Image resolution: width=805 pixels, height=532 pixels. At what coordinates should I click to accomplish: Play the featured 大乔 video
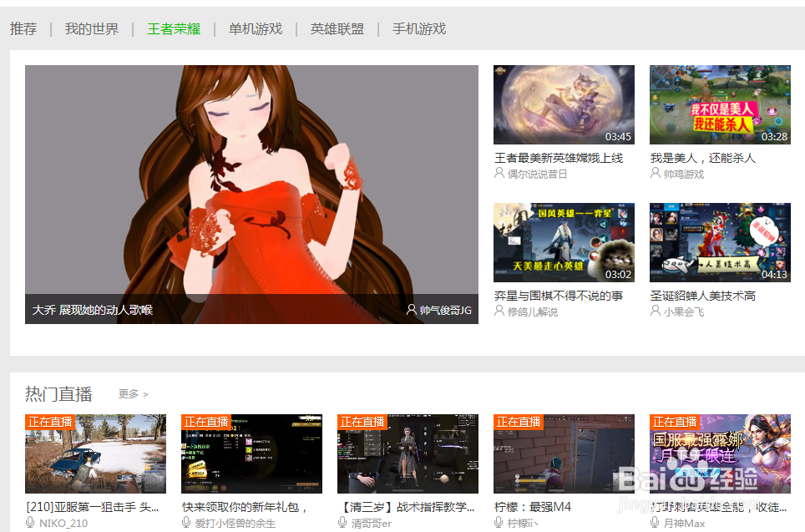(x=251, y=194)
